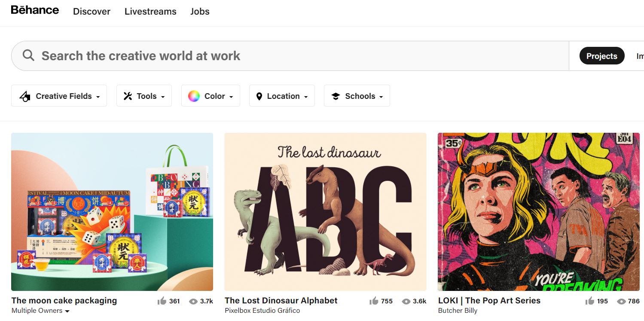The image size is (644, 321).
Task: Click the 361 likes count
Action: point(174,301)
